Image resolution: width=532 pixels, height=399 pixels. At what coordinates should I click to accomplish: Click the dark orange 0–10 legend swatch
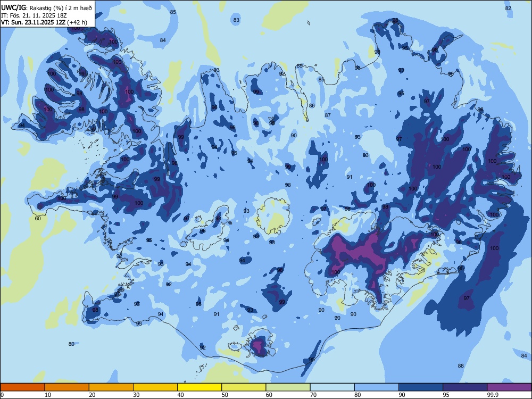(23, 387)
